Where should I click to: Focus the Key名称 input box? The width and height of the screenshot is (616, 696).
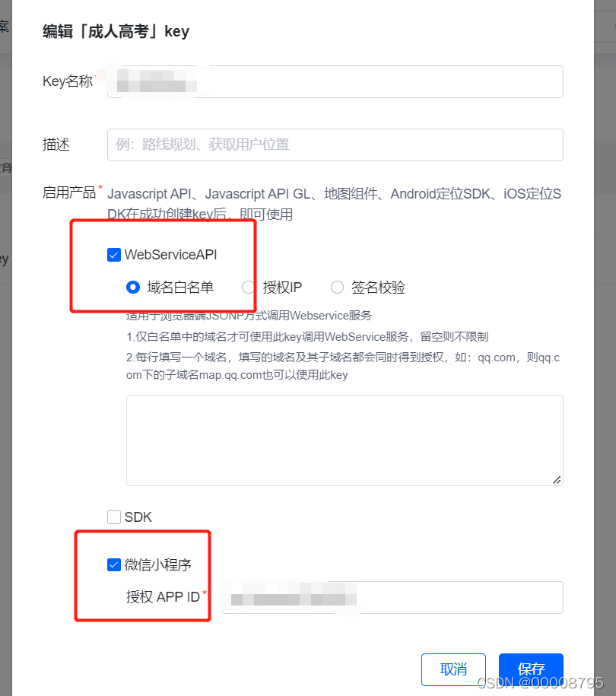click(335, 81)
